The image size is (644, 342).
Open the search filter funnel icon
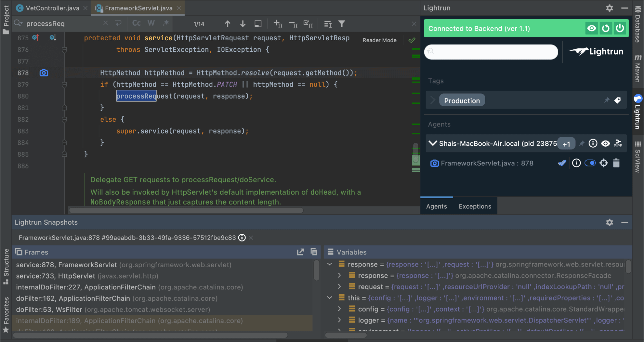[341, 24]
